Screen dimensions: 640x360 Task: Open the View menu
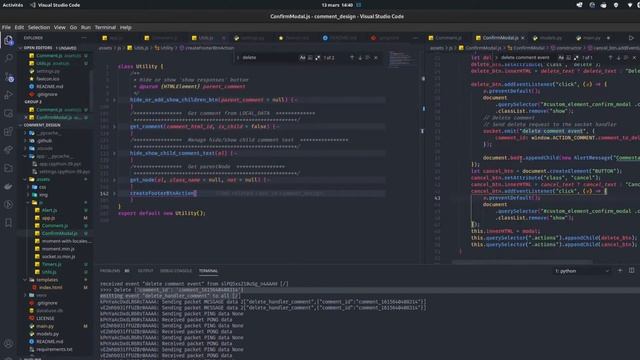pos(60,27)
